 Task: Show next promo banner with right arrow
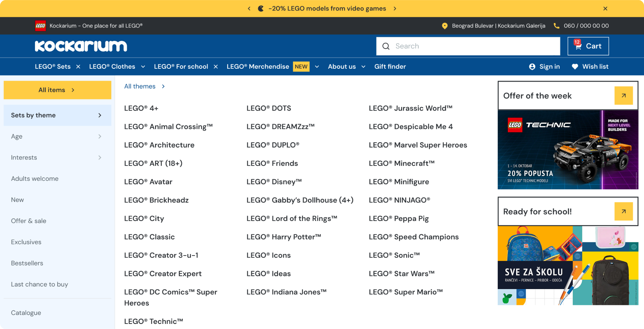[395, 9]
